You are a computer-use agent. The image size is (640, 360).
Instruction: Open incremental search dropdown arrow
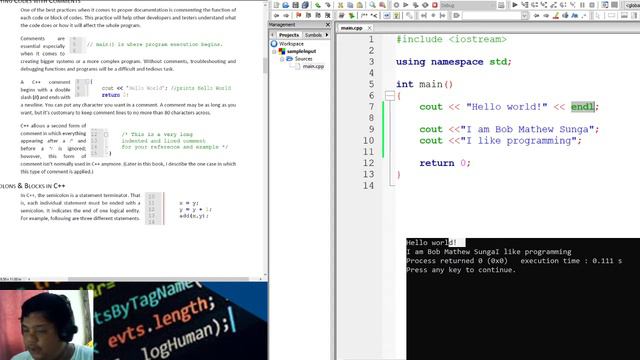click(524, 16)
